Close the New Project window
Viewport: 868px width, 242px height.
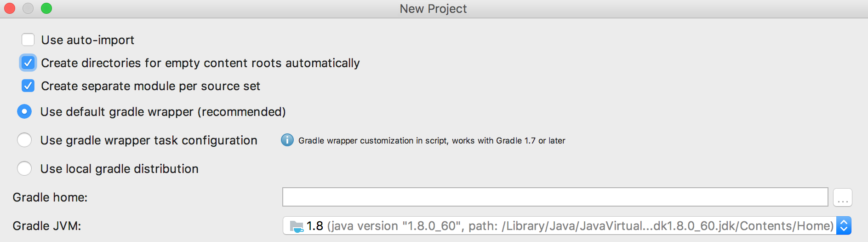pyautogui.click(x=10, y=8)
